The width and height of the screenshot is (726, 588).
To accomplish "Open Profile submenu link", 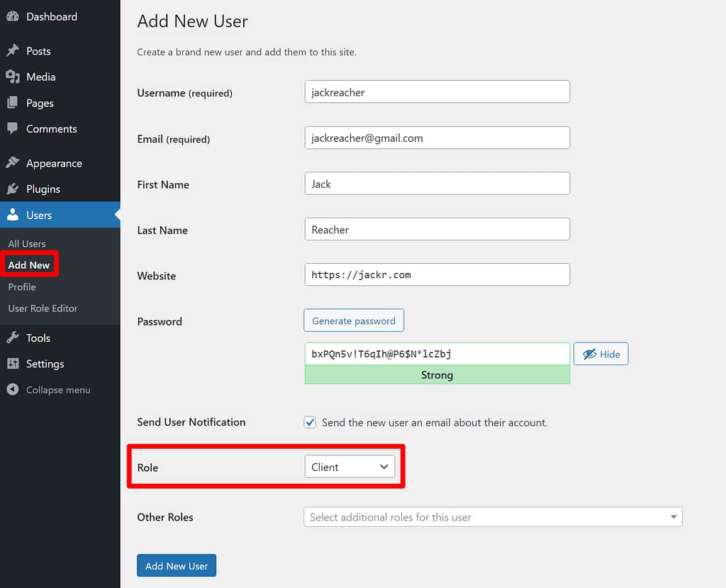I will [x=22, y=287].
